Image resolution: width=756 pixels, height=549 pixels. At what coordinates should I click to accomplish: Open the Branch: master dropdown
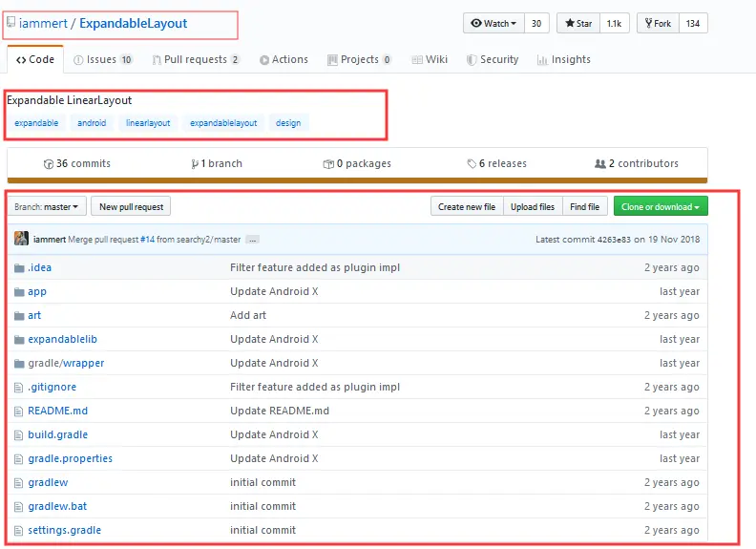pos(47,206)
